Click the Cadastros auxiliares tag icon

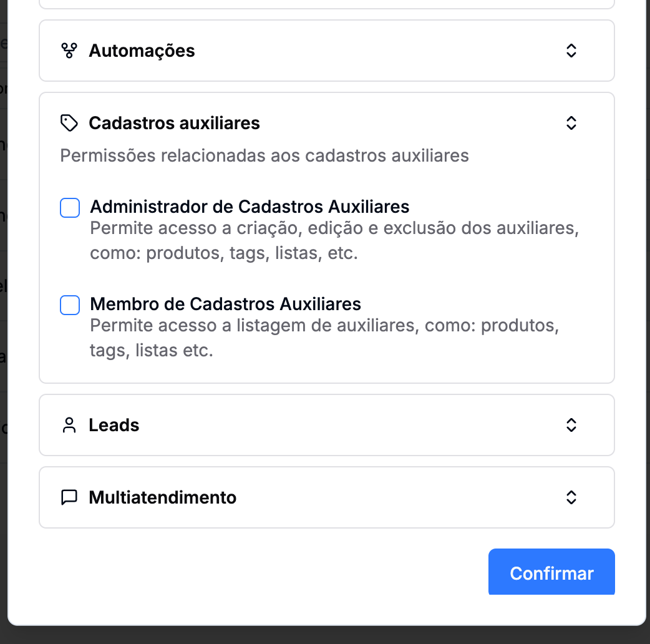(69, 123)
